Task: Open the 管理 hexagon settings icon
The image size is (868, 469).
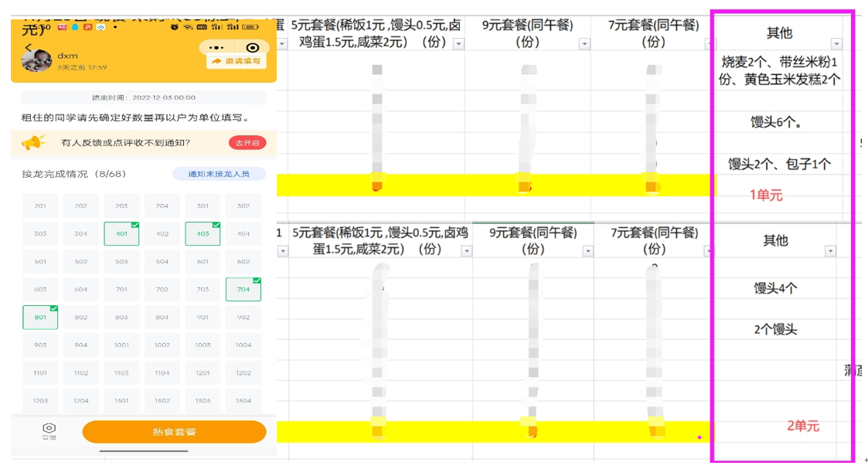Action: (49, 429)
